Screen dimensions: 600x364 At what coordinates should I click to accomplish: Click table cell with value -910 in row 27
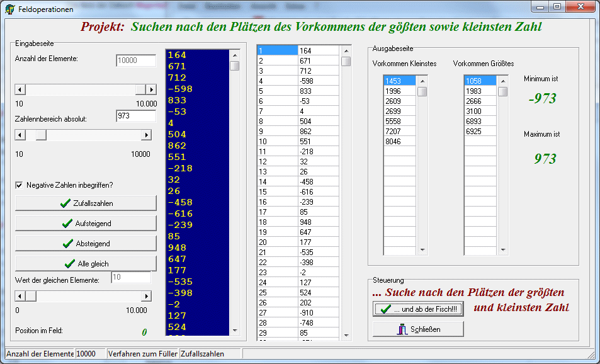click(x=319, y=313)
